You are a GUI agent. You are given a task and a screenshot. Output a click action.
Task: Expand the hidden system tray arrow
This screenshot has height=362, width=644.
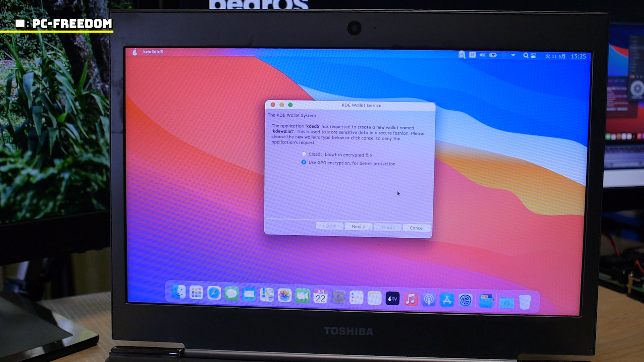pos(513,55)
